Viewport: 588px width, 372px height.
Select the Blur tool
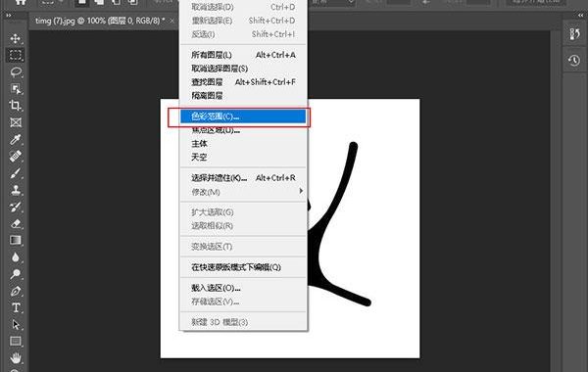(x=16, y=257)
